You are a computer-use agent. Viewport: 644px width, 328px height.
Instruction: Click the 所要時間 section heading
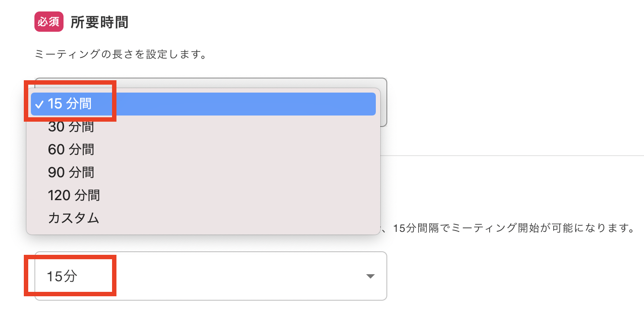click(x=99, y=22)
